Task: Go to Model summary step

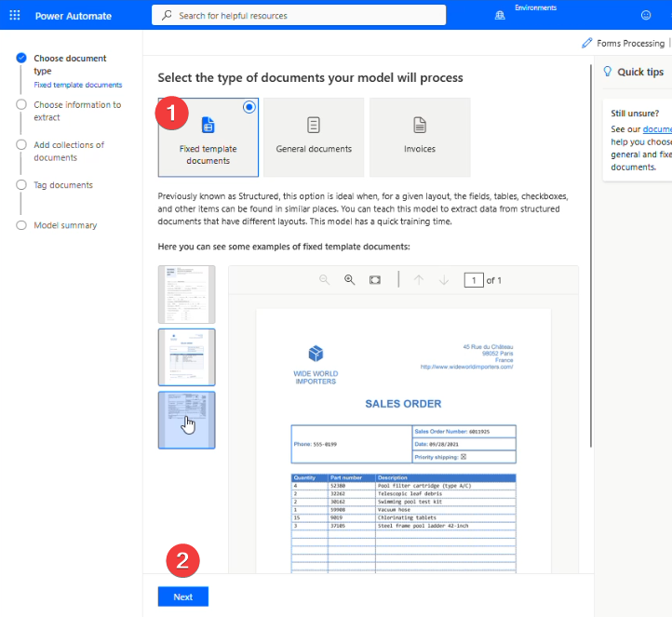Action: (x=65, y=225)
